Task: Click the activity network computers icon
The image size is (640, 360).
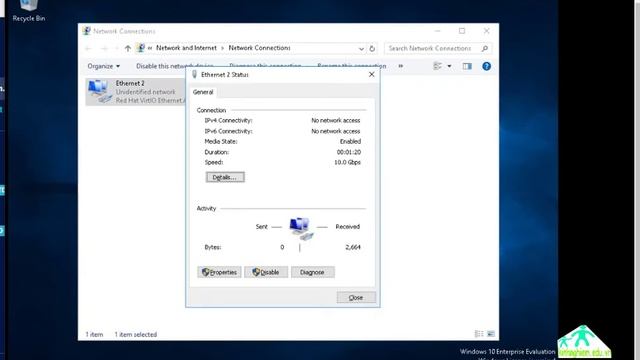Action: click(x=301, y=228)
